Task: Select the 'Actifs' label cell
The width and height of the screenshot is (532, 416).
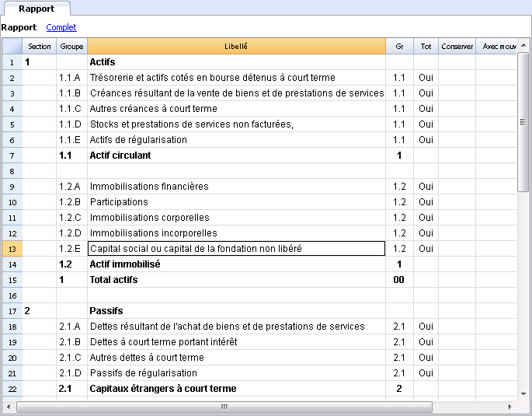Action: pos(236,62)
